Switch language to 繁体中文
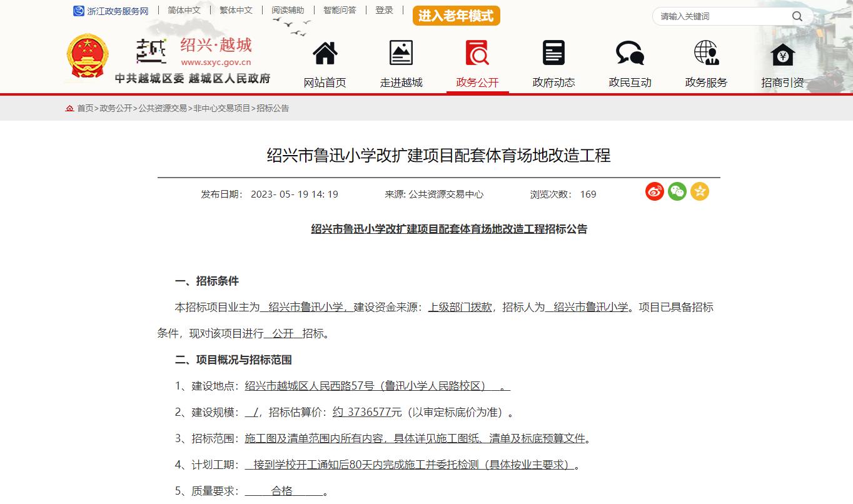Viewport: 853px width, 504px height. coord(235,10)
